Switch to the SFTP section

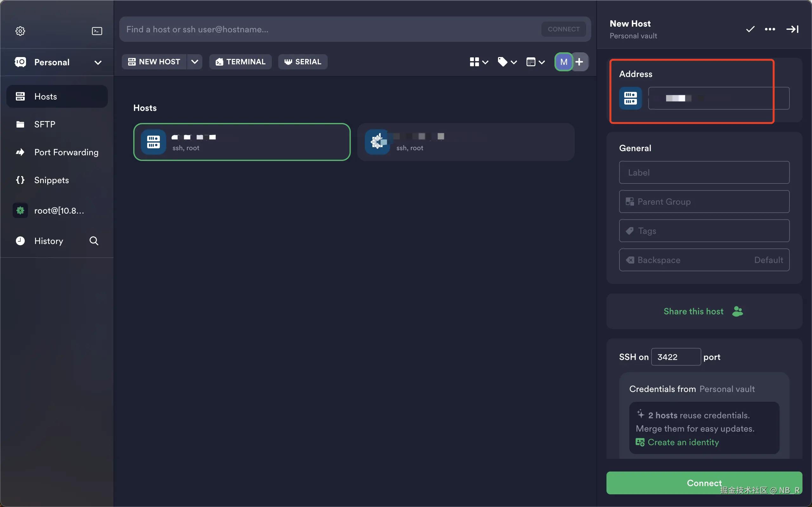pyautogui.click(x=45, y=125)
